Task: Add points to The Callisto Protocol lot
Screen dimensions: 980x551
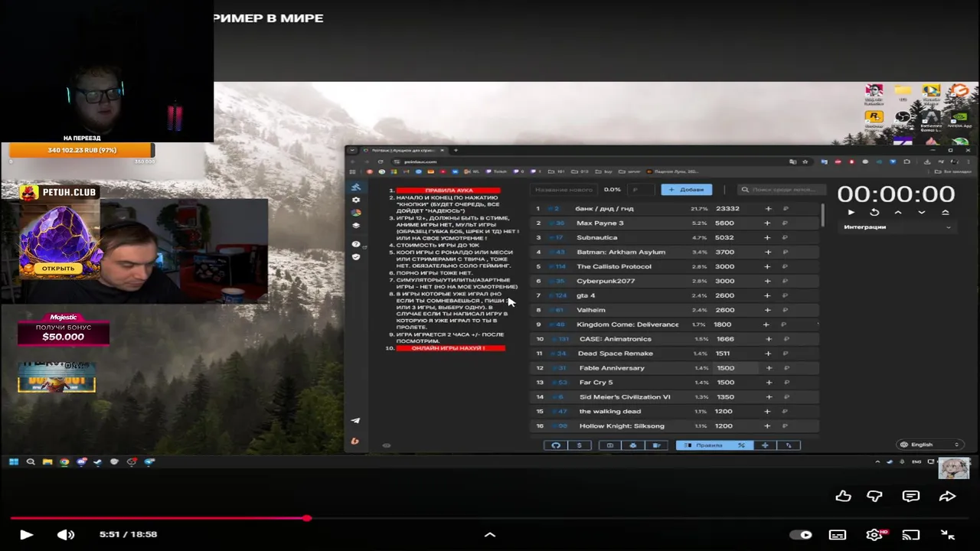Action: coord(767,267)
